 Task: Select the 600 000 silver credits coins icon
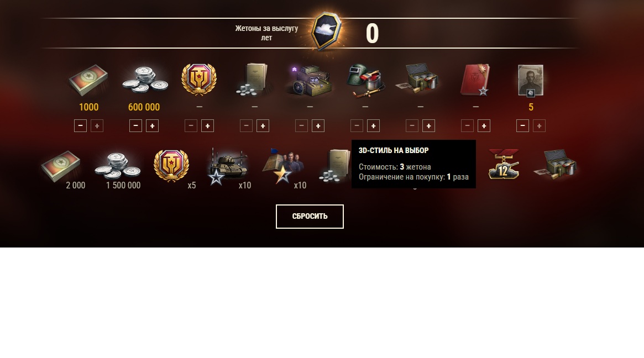pyautogui.click(x=145, y=79)
